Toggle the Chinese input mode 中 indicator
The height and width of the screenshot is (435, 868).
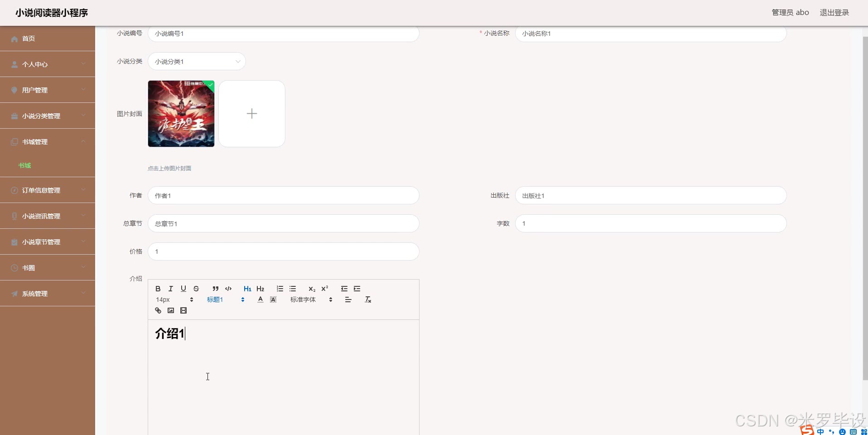pos(820,431)
